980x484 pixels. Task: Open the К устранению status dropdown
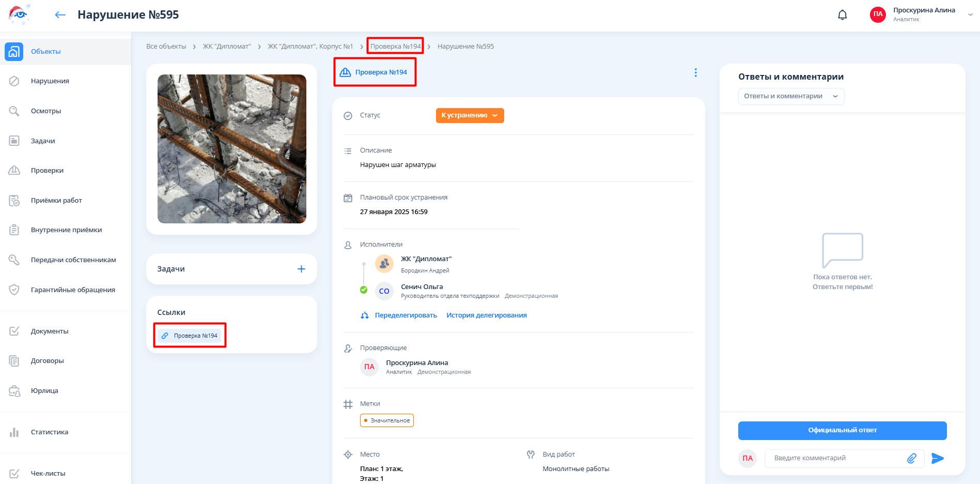point(470,115)
